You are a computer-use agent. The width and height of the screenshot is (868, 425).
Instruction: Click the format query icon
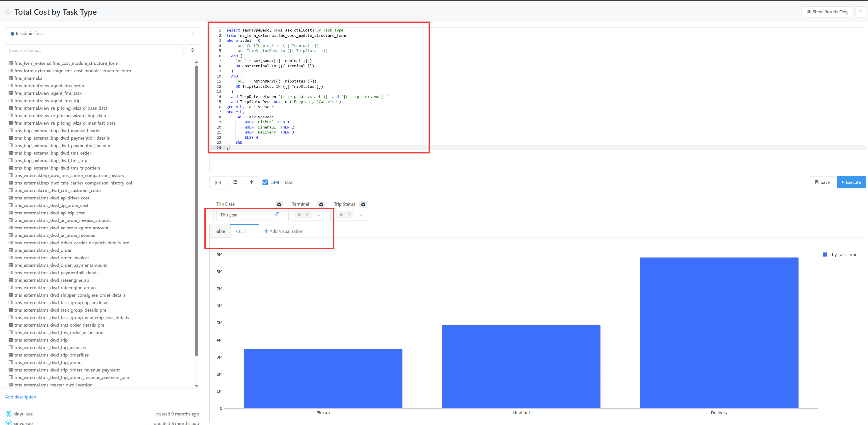coord(235,182)
